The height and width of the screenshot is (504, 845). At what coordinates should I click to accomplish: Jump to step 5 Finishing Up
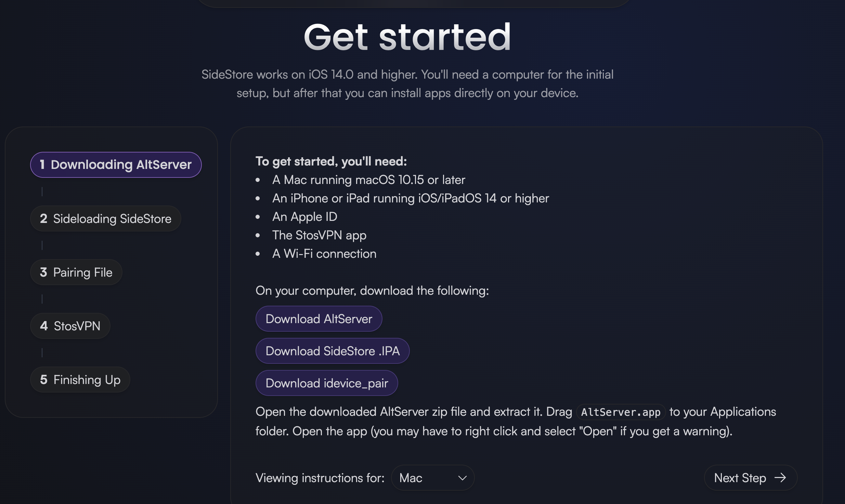coord(80,380)
